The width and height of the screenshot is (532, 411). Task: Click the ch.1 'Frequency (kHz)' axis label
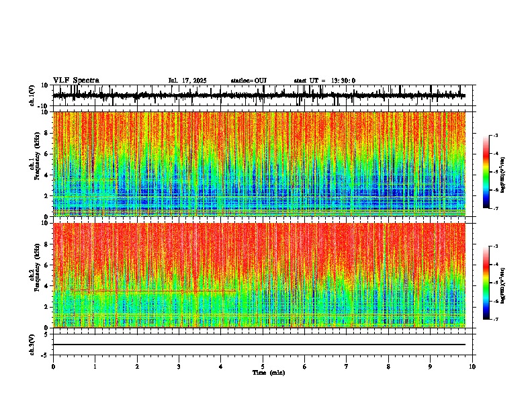tap(37, 156)
